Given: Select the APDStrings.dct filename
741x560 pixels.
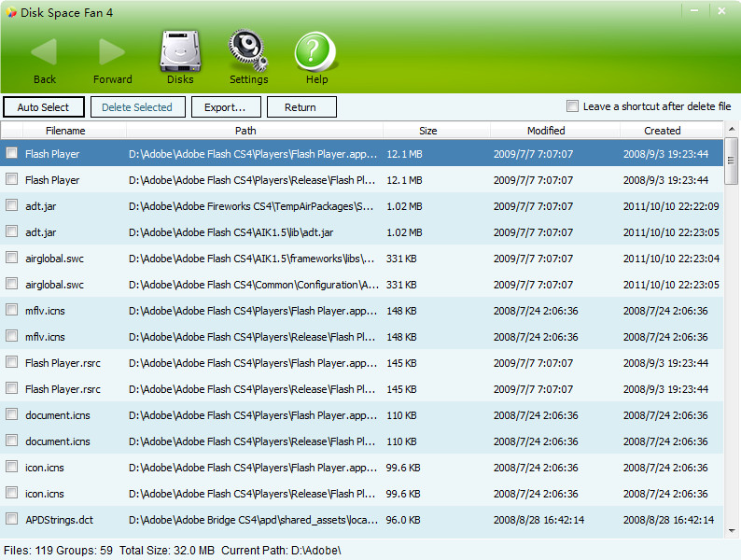Looking at the screenshot, I should coord(60,520).
